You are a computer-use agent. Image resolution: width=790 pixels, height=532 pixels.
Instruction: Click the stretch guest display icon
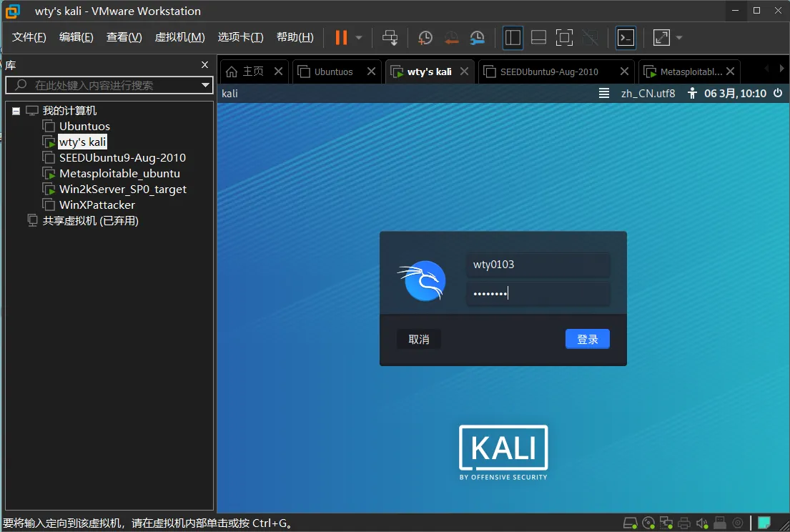pyautogui.click(x=661, y=37)
